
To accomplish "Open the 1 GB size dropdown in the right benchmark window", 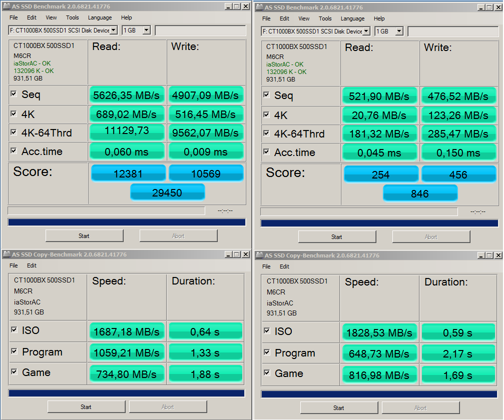I will click(x=399, y=31).
